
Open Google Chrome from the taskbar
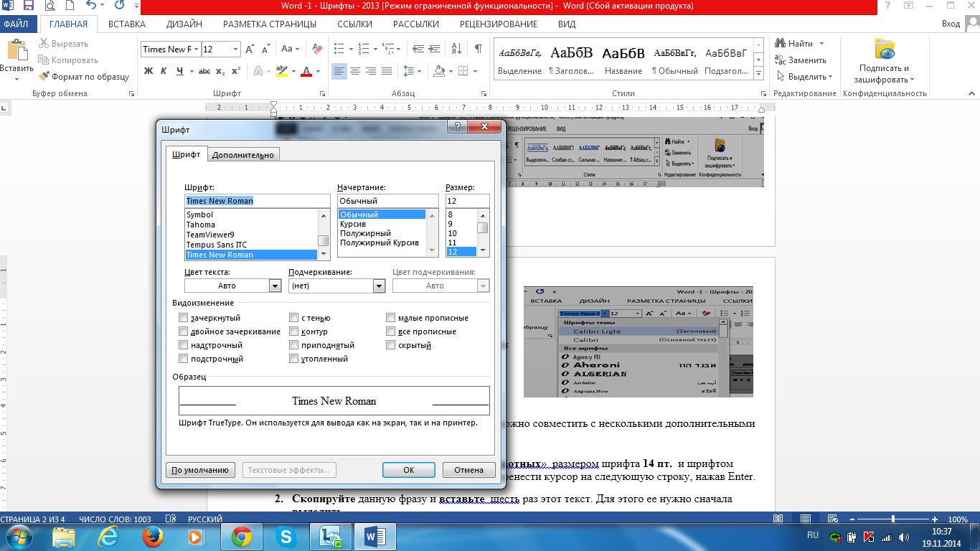pyautogui.click(x=241, y=535)
